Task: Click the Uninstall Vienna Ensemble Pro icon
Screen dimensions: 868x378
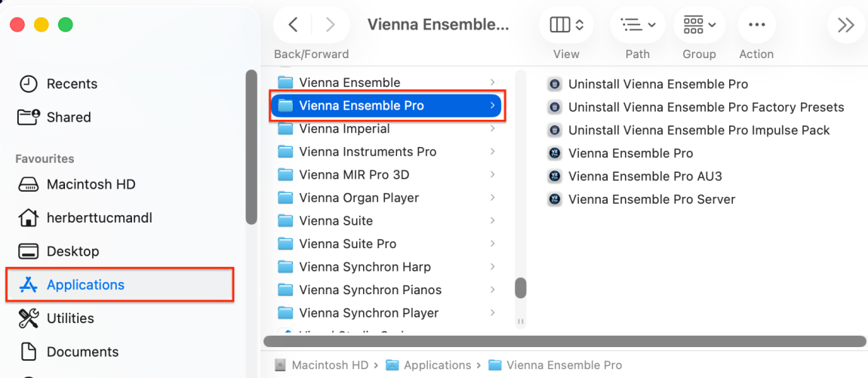Action: pos(555,85)
